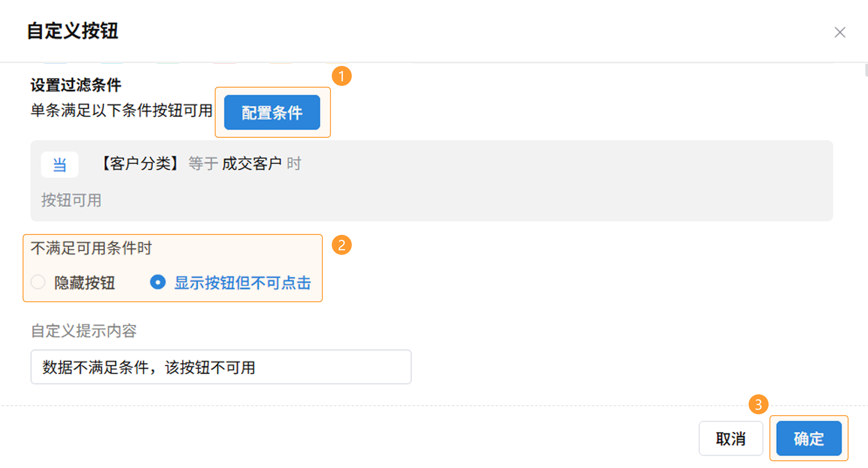The height and width of the screenshot is (468, 868).
Task: Click the 成交客户 condition value
Action: [x=252, y=164]
